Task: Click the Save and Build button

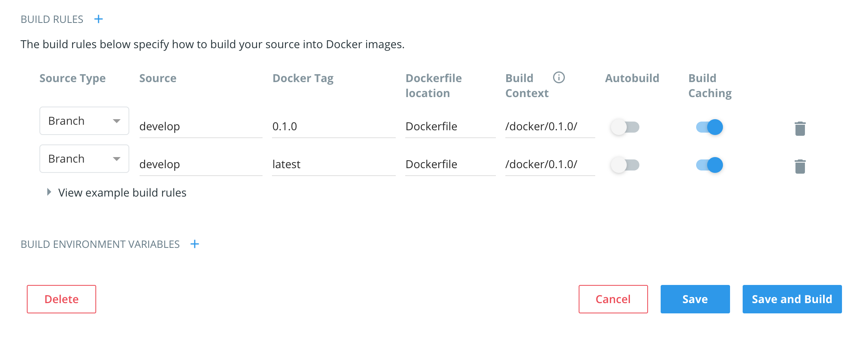Action: [792, 299]
